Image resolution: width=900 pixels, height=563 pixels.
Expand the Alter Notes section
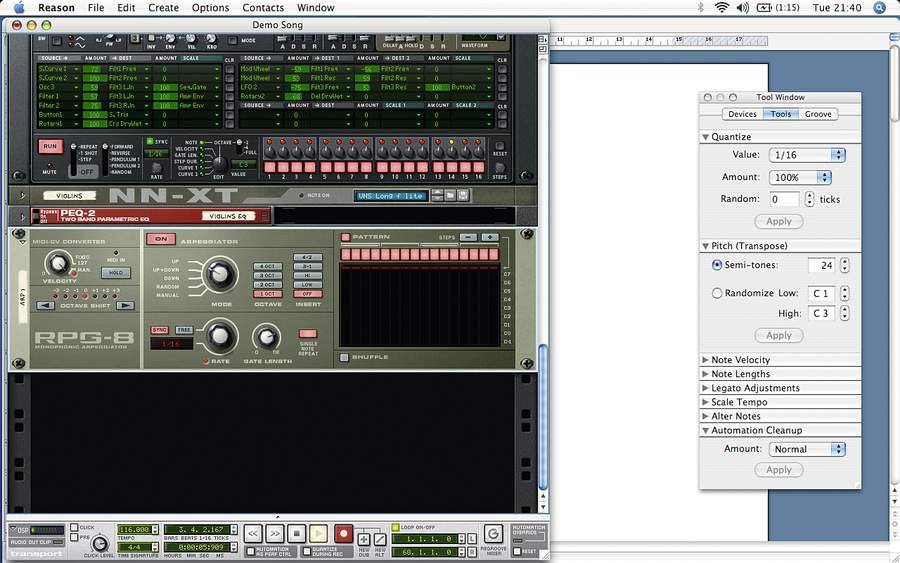[705, 416]
